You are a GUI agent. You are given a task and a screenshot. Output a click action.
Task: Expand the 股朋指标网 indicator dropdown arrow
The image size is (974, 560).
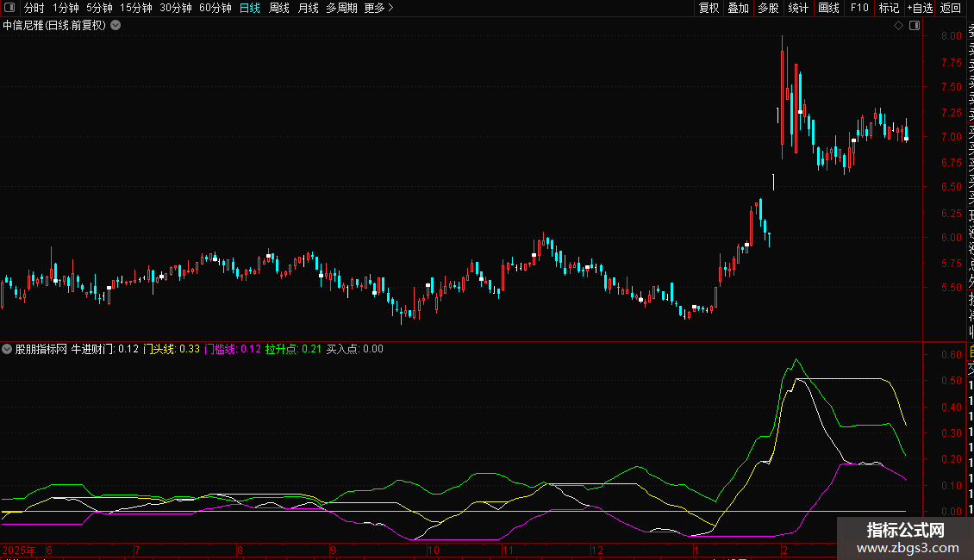[8, 350]
